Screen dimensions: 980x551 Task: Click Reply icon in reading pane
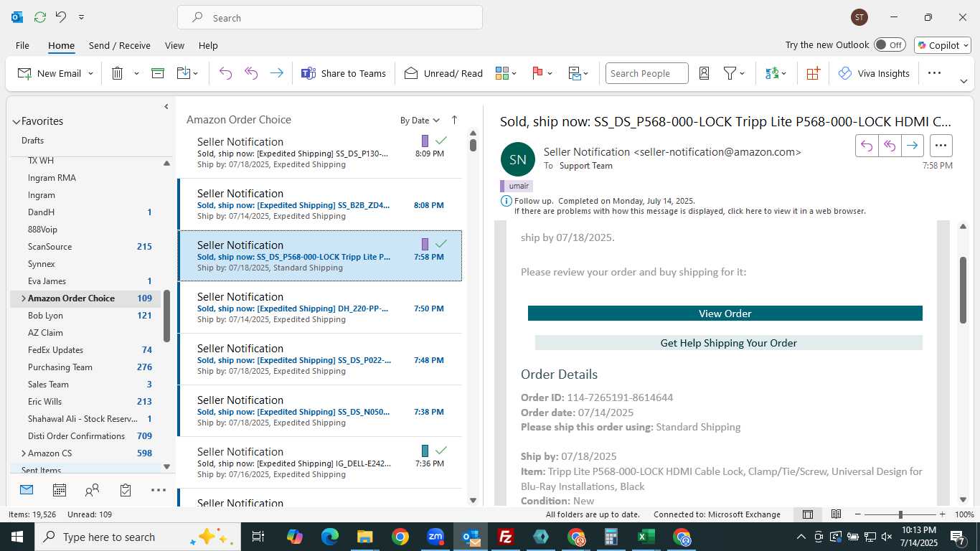pyautogui.click(x=867, y=146)
